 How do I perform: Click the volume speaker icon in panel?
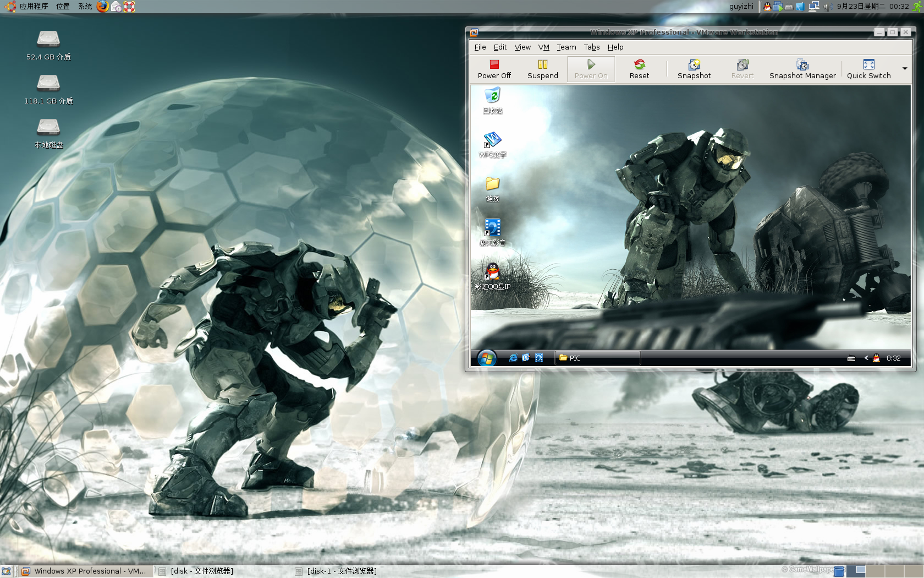click(x=827, y=7)
